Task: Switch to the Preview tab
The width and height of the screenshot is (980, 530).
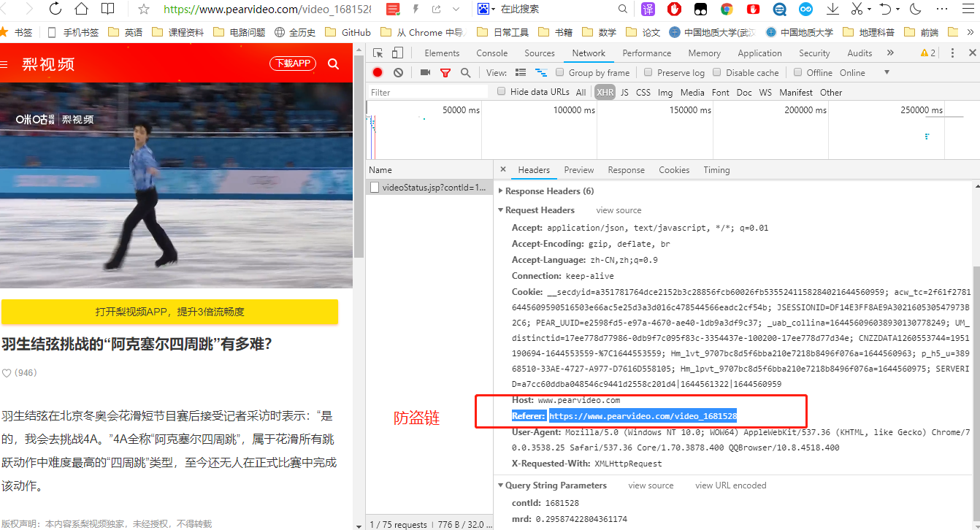Action: [x=578, y=169]
